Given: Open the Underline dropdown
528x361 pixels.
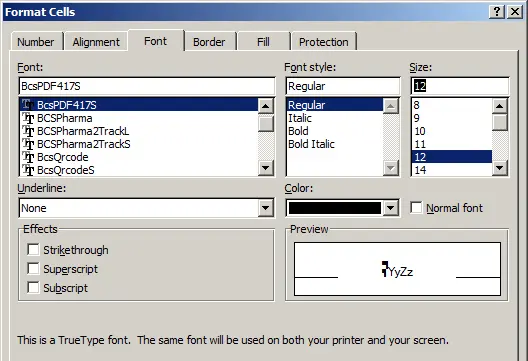Looking at the screenshot, I should click(x=265, y=208).
